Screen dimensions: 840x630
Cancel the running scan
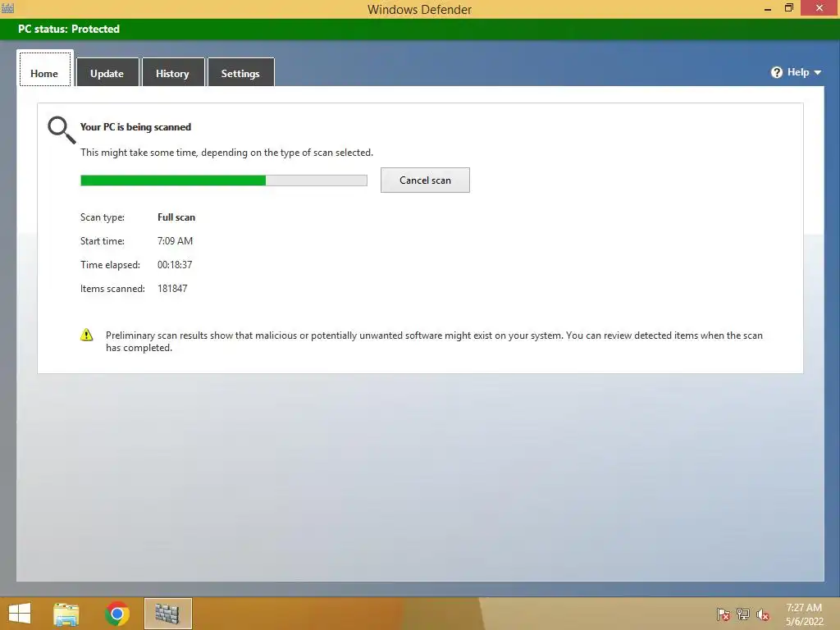click(x=425, y=180)
